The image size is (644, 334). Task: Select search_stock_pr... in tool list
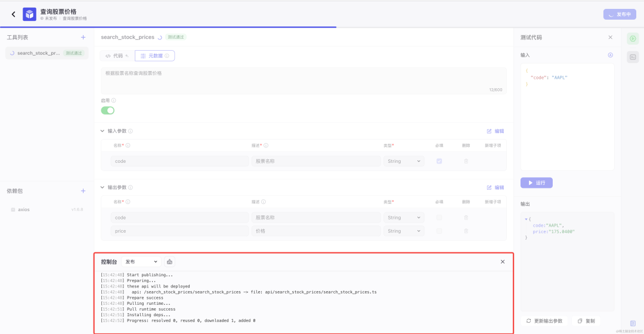tap(47, 53)
